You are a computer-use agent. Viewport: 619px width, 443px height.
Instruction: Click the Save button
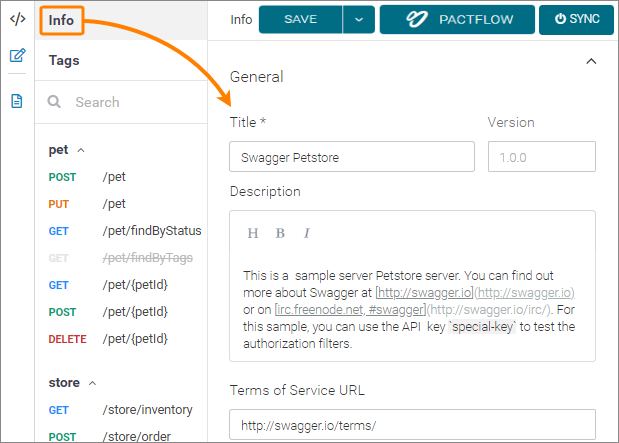click(x=300, y=19)
